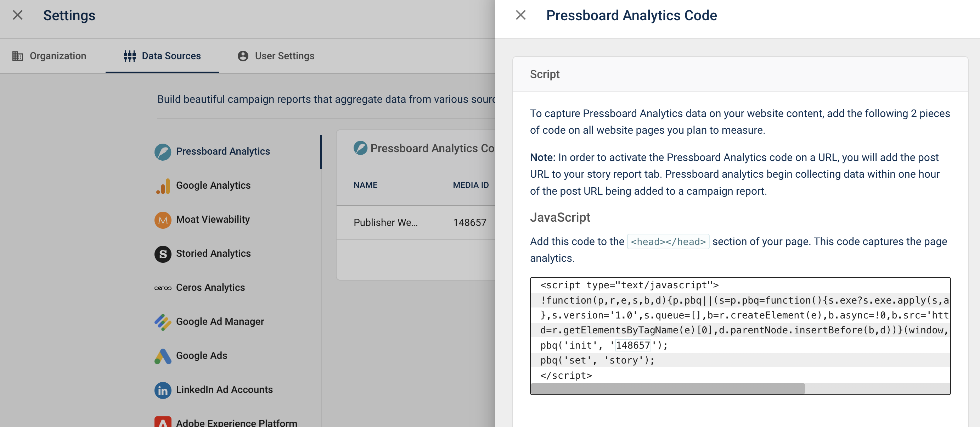Click the pbq('init', '148657') code line
Viewport: 980px width, 427px height.
[x=603, y=345]
